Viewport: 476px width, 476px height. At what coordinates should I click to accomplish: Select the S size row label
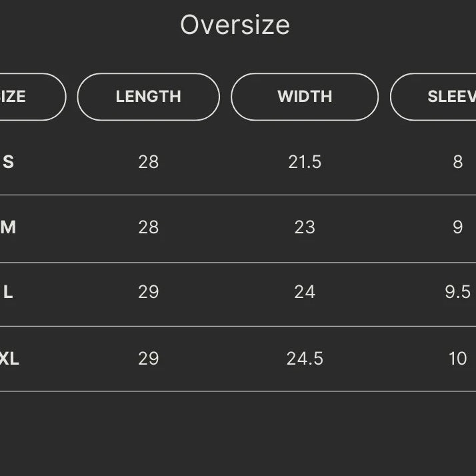pyautogui.click(x=8, y=162)
